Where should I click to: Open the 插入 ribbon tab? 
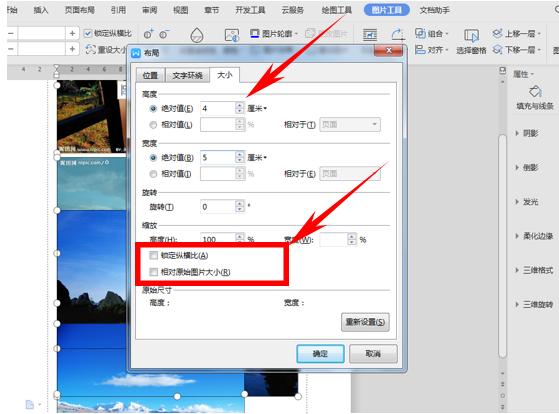point(41,10)
